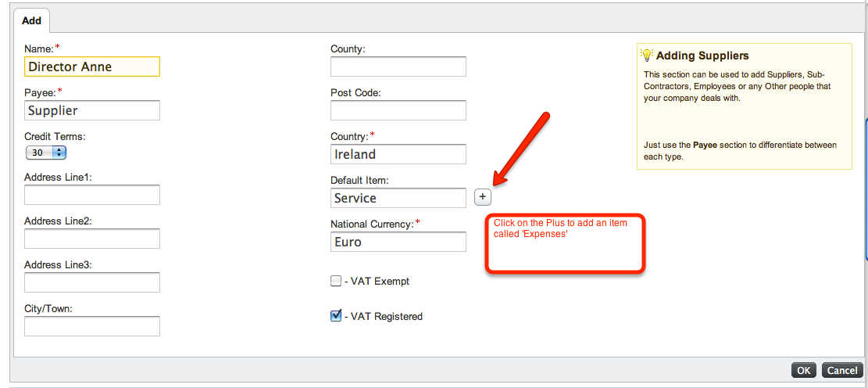The height and width of the screenshot is (388, 868).
Task: Click the lightbulb icon in Adding Suppliers
Action: point(647,55)
